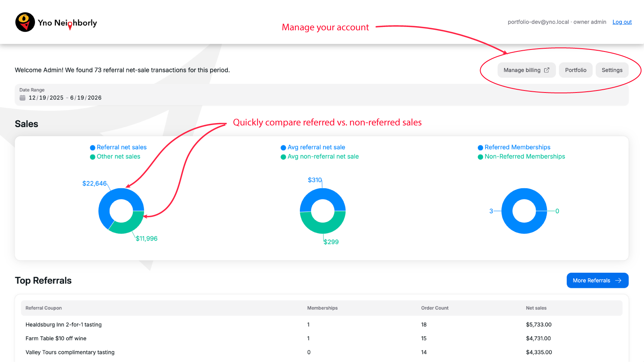Screen dimensions: 644x362
Task: Click the Yno Neighborly logo icon
Action: click(25, 22)
